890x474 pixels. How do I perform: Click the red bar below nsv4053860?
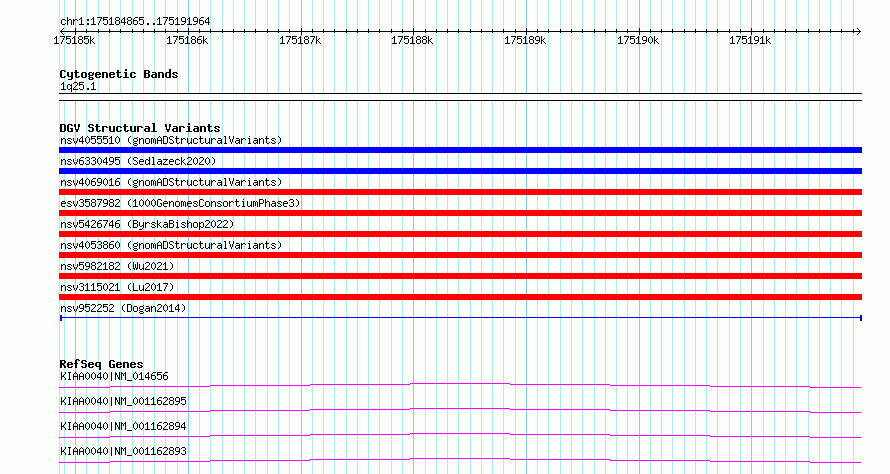(460, 255)
